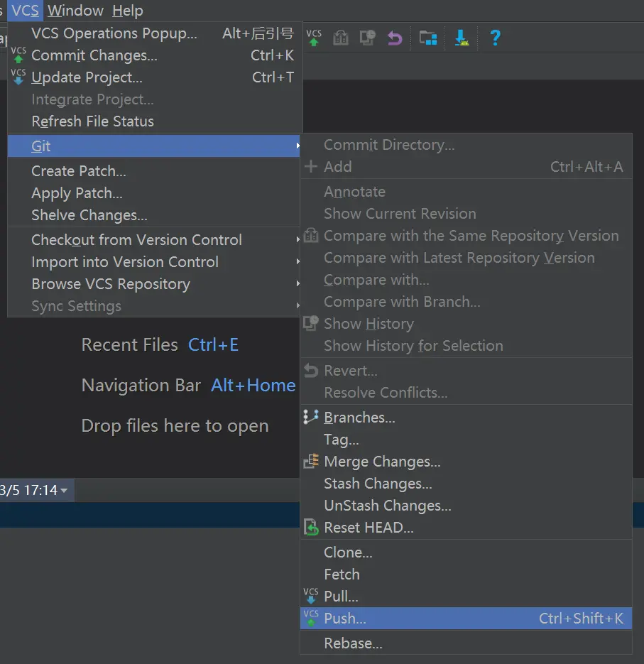Open the Help menu
This screenshot has width=644, height=664.
tap(127, 10)
